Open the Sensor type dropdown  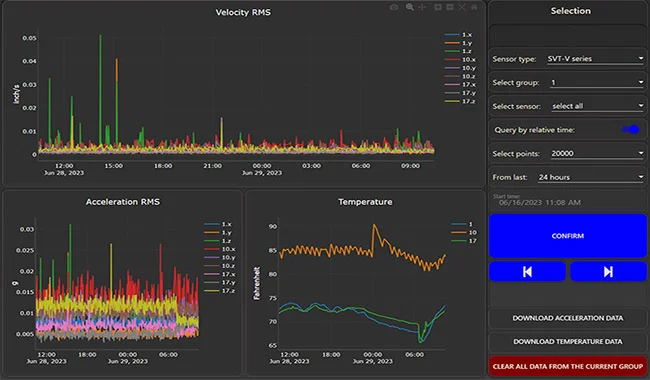click(x=595, y=59)
